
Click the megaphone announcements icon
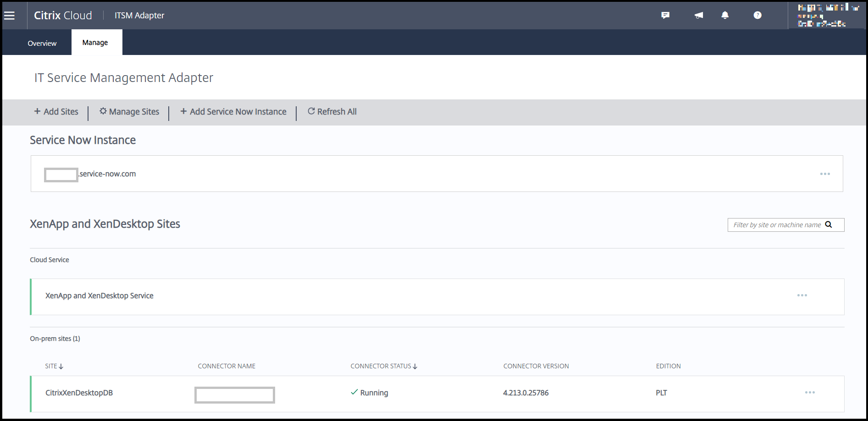[x=699, y=16]
